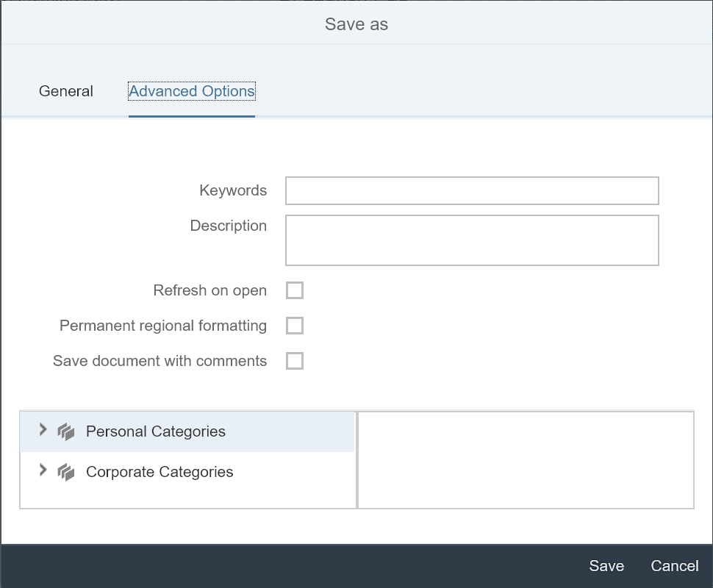The height and width of the screenshot is (588, 713).
Task: Click the "Description" field label
Action: click(228, 226)
